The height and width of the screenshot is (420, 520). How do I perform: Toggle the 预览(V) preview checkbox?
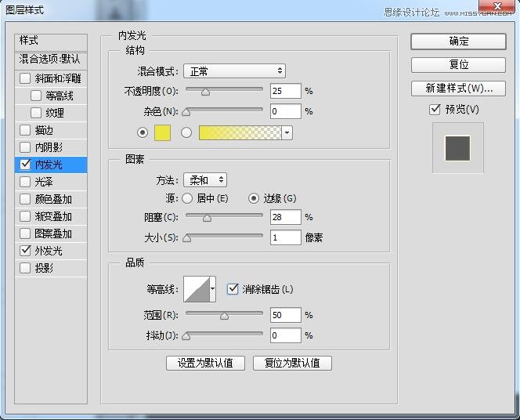click(x=435, y=109)
